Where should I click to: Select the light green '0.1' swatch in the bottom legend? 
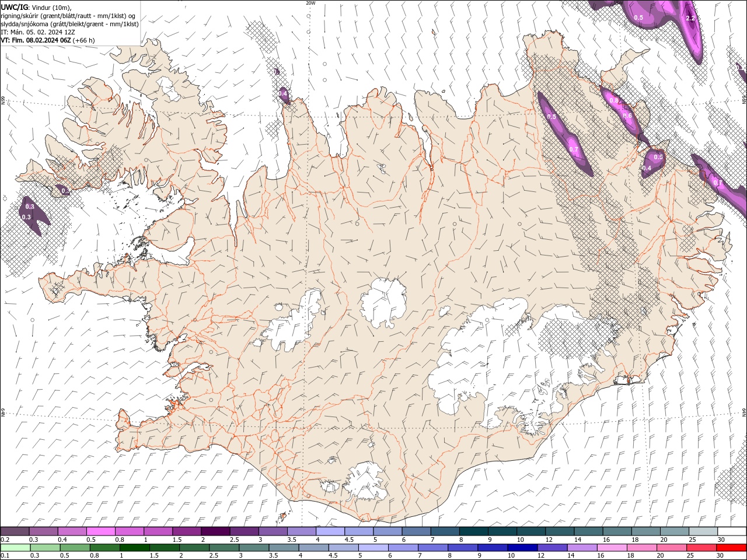(x=15, y=548)
